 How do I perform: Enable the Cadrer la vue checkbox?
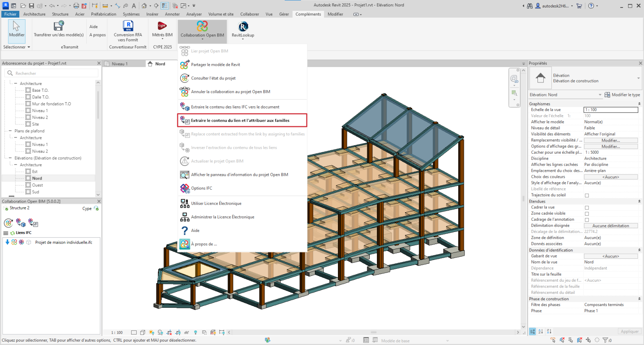[587, 207]
